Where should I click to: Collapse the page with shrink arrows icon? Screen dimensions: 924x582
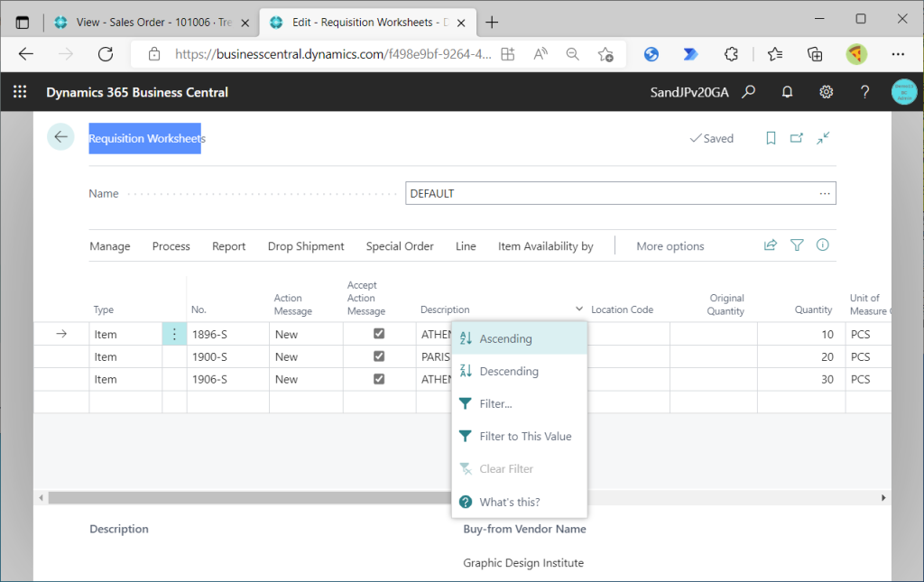pos(823,138)
